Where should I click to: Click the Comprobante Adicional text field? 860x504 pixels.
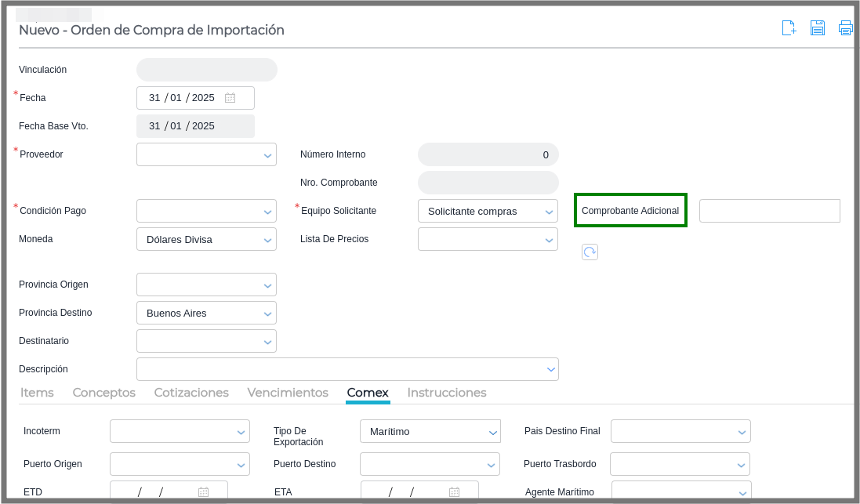pyautogui.click(x=769, y=211)
